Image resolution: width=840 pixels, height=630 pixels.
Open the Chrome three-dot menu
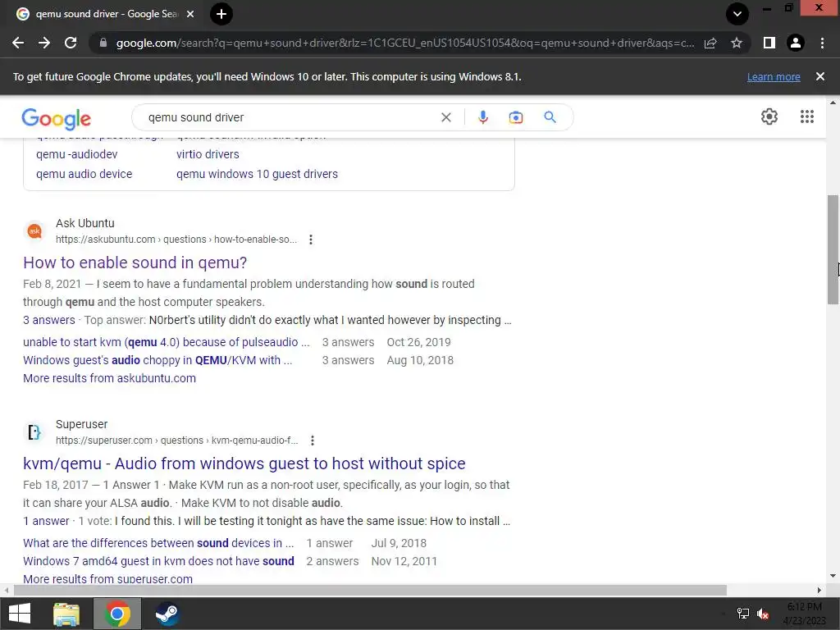pyautogui.click(x=822, y=43)
